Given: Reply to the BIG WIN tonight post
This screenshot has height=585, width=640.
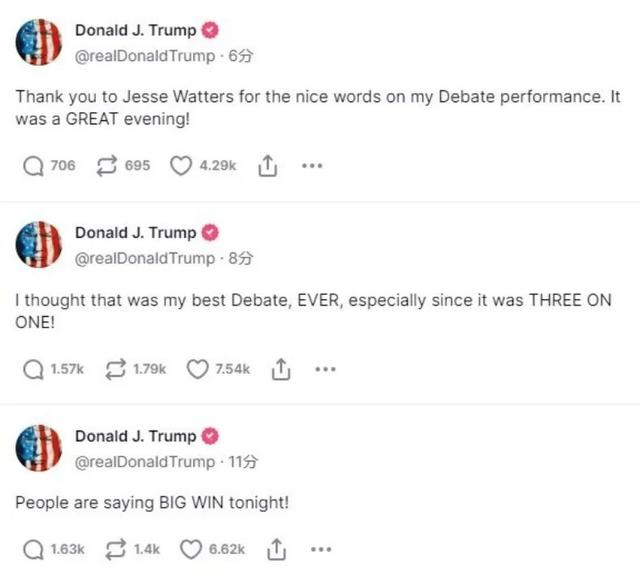Looking at the screenshot, I should coord(34,549).
